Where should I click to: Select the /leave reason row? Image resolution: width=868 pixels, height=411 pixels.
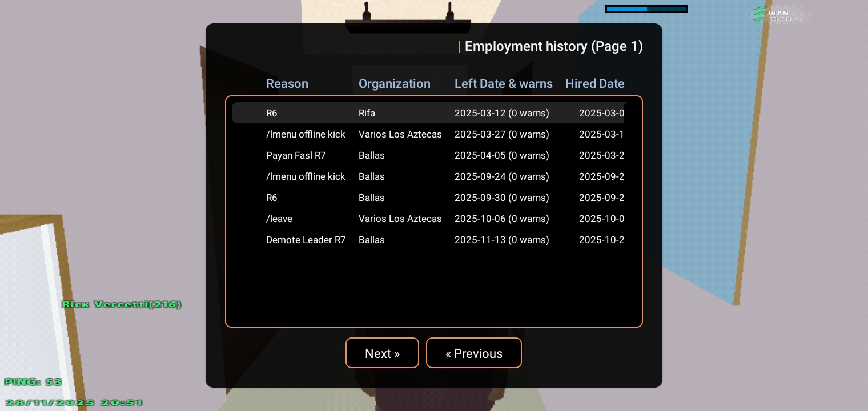pyautogui.click(x=279, y=219)
